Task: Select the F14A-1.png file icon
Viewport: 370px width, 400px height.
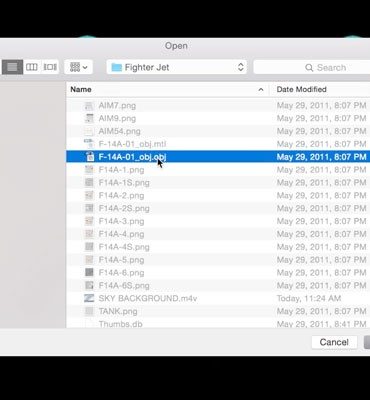Action: point(89,170)
